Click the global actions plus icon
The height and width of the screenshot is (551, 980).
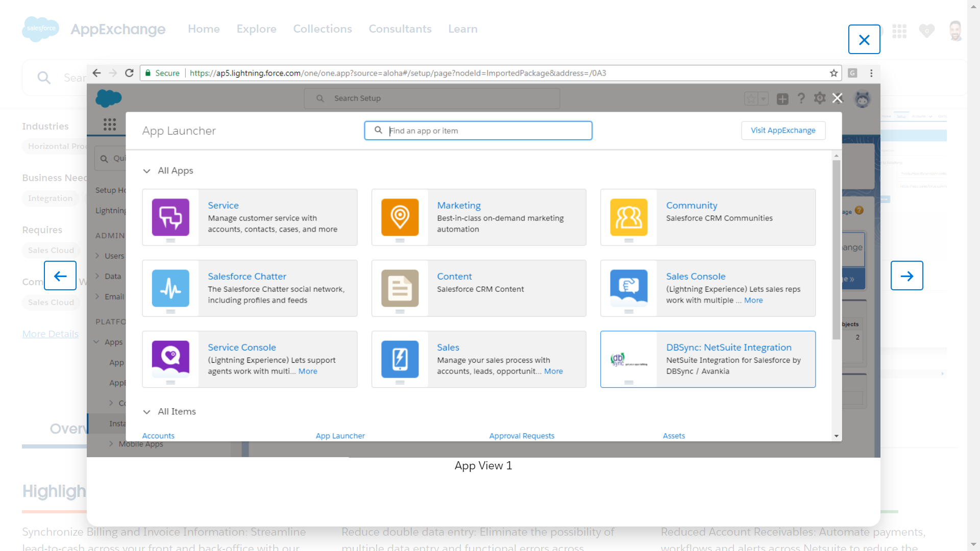(x=782, y=99)
